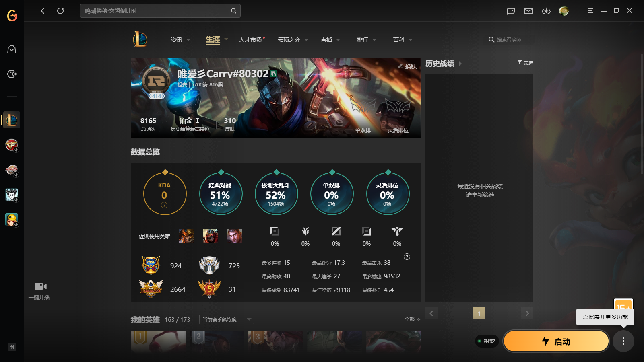Select League of Legends in the sidebar

tap(12, 120)
